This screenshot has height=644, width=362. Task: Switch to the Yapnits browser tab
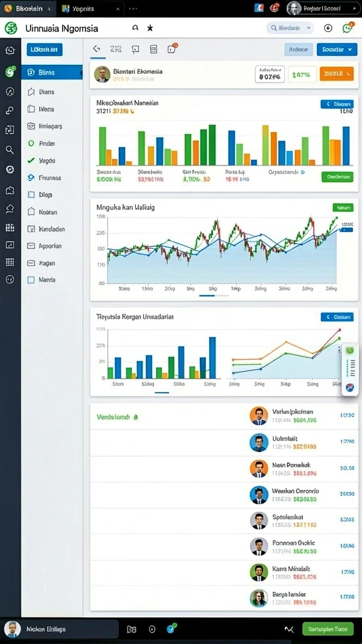(x=90, y=8)
